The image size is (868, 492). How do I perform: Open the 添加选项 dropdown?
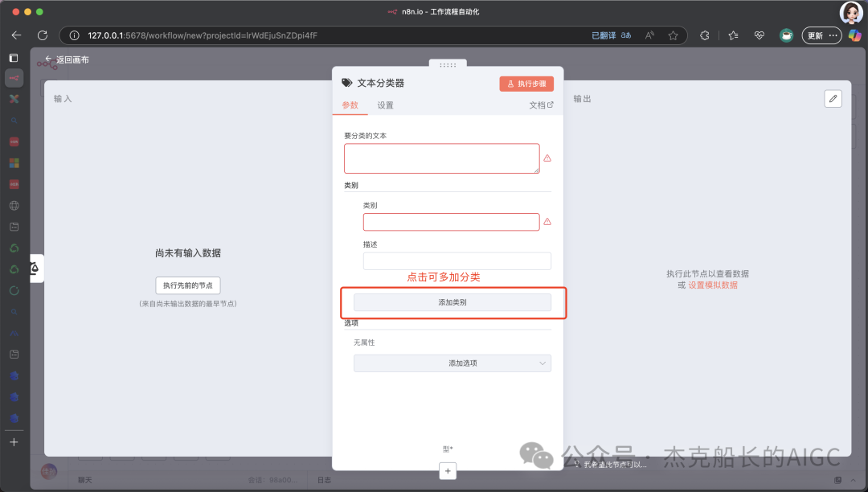coord(452,363)
